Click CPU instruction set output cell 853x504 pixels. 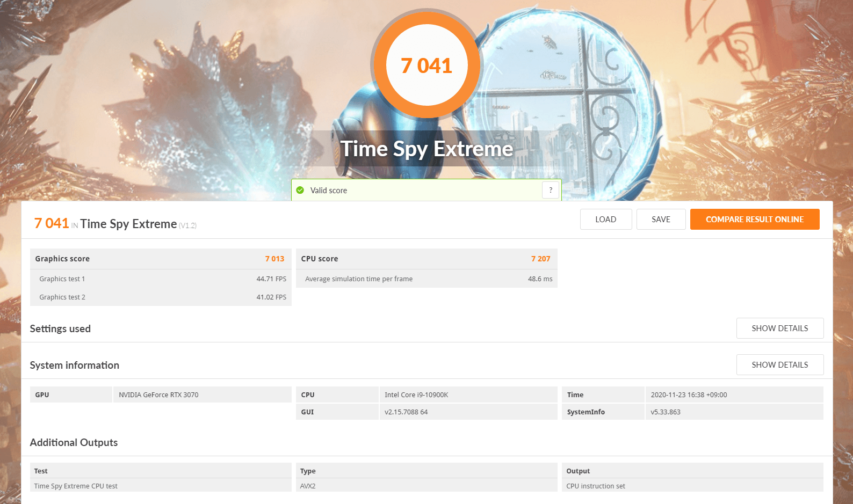[692, 486]
